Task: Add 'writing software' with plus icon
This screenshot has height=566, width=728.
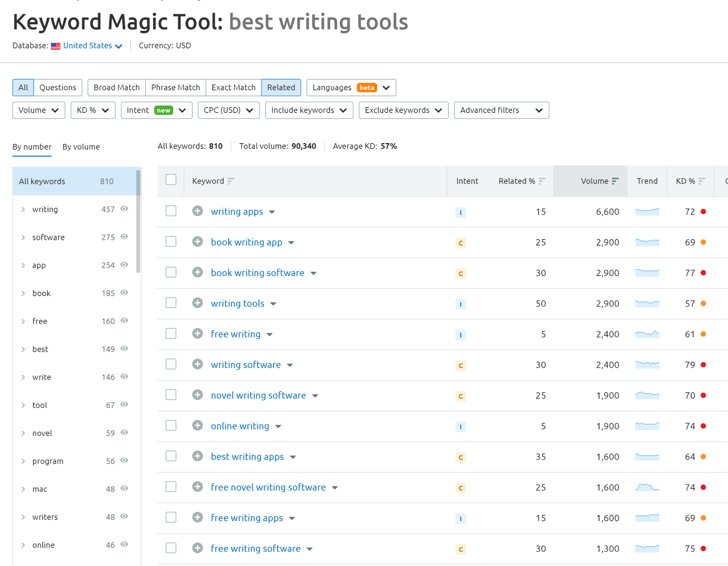Action: click(197, 364)
